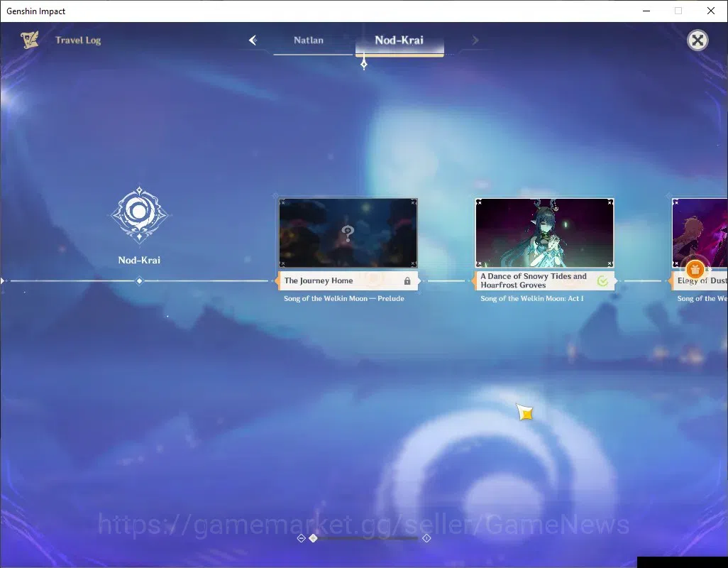The width and height of the screenshot is (728, 568).
Task: Click the lock icon on The Journey Home
Action: pyautogui.click(x=407, y=281)
